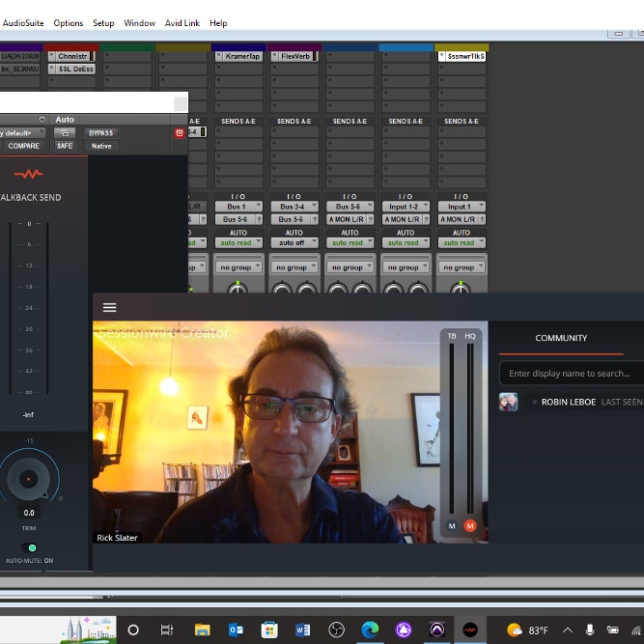Open Windows Cortana search circle
The width and height of the screenshot is (644, 644).
pos(133,630)
